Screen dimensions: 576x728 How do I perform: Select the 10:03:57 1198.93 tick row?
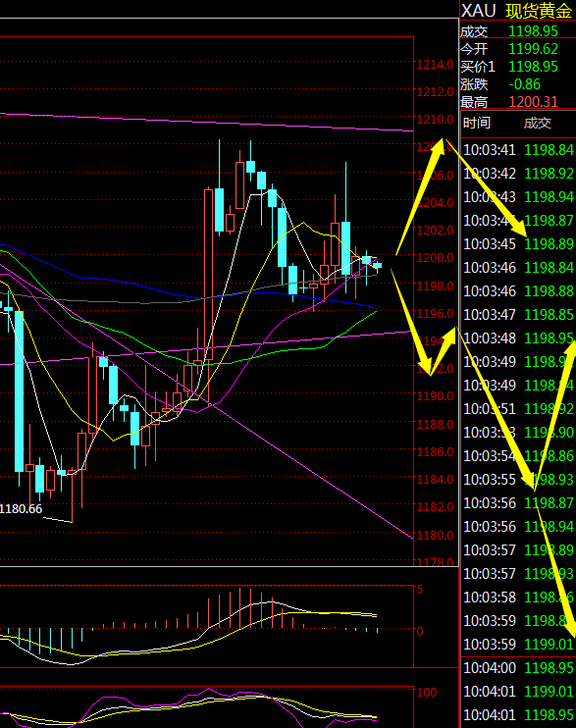click(518, 574)
